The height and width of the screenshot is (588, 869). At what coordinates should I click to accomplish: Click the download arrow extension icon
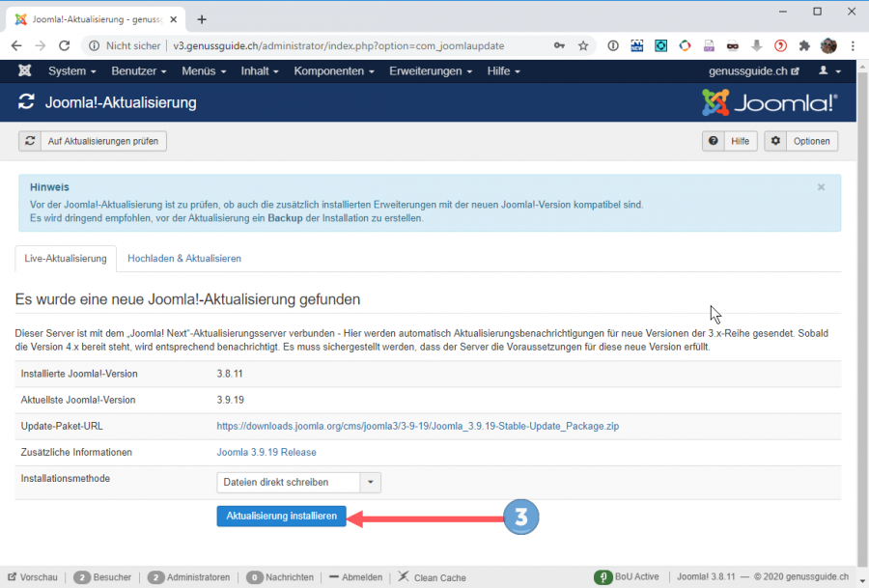pos(756,46)
